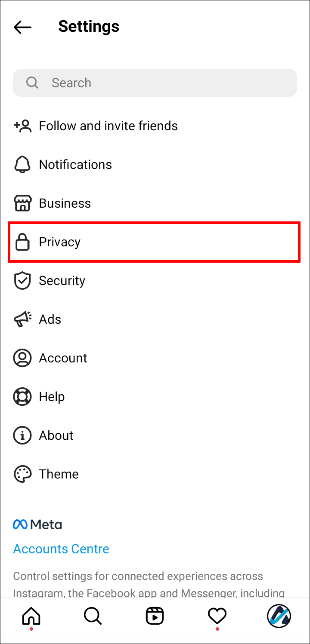Focus the Search settings field
The image size is (310, 644).
(x=155, y=83)
